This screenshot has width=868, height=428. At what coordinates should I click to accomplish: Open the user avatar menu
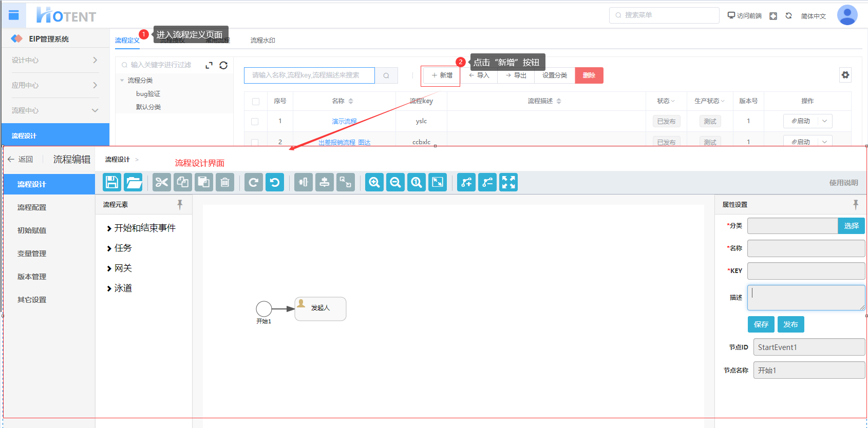(x=847, y=15)
